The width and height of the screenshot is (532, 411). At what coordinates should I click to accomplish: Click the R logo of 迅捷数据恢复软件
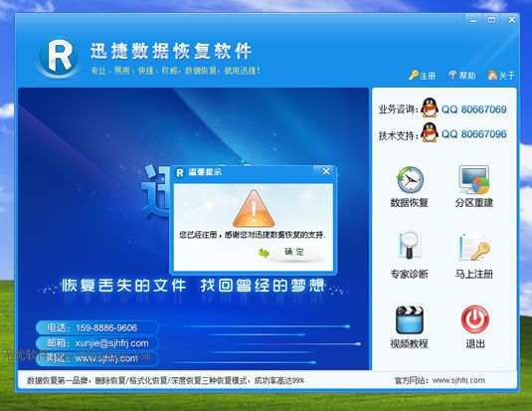pyautogui.click(x=59, y=57)
